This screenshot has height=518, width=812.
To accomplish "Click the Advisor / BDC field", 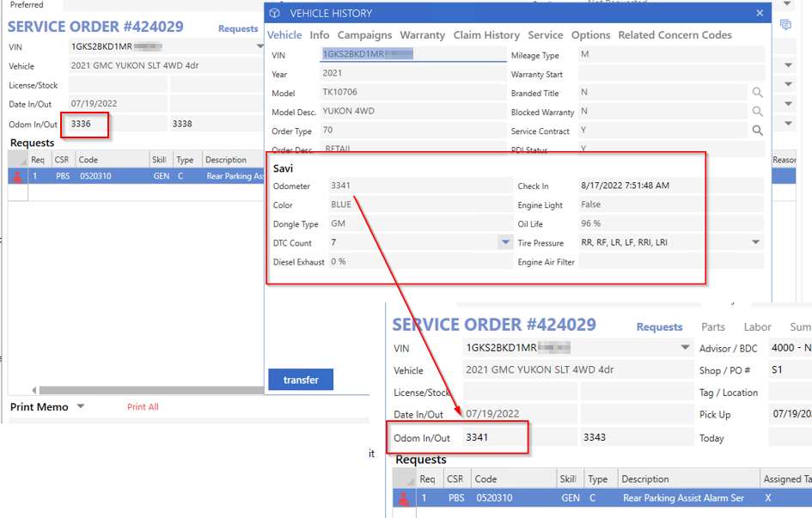I will click(790, 348).
